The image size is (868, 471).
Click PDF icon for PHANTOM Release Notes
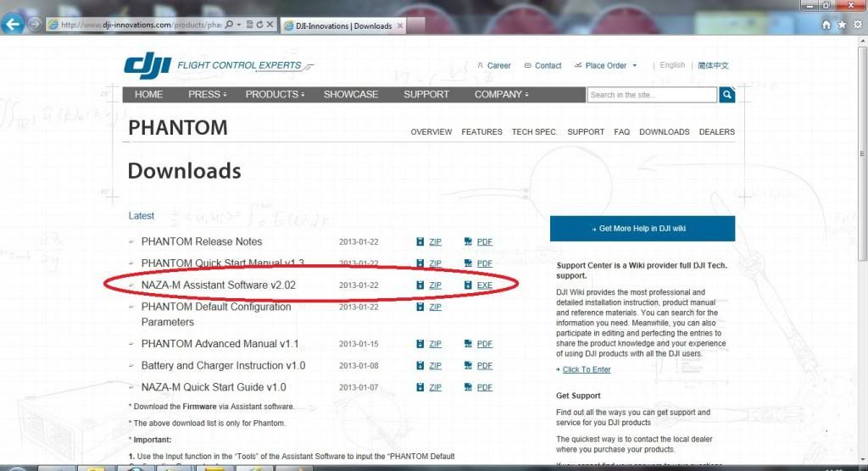pos(468,242)
